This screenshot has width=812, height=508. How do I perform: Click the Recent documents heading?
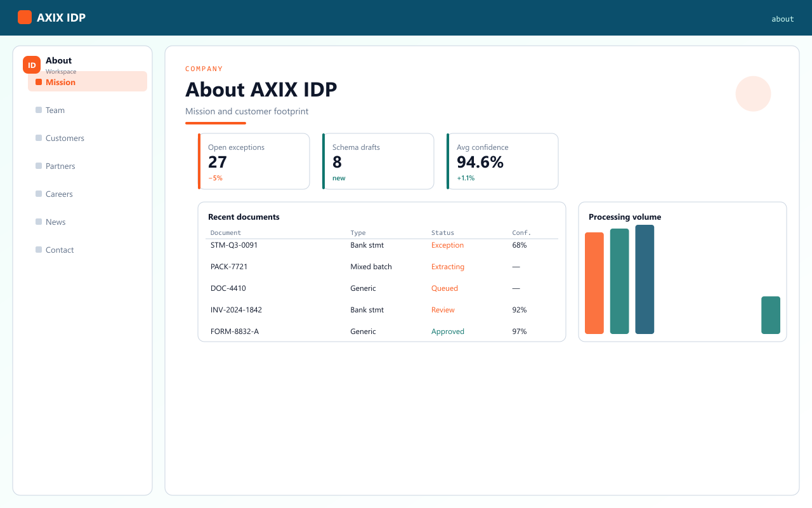pos(244,217)
